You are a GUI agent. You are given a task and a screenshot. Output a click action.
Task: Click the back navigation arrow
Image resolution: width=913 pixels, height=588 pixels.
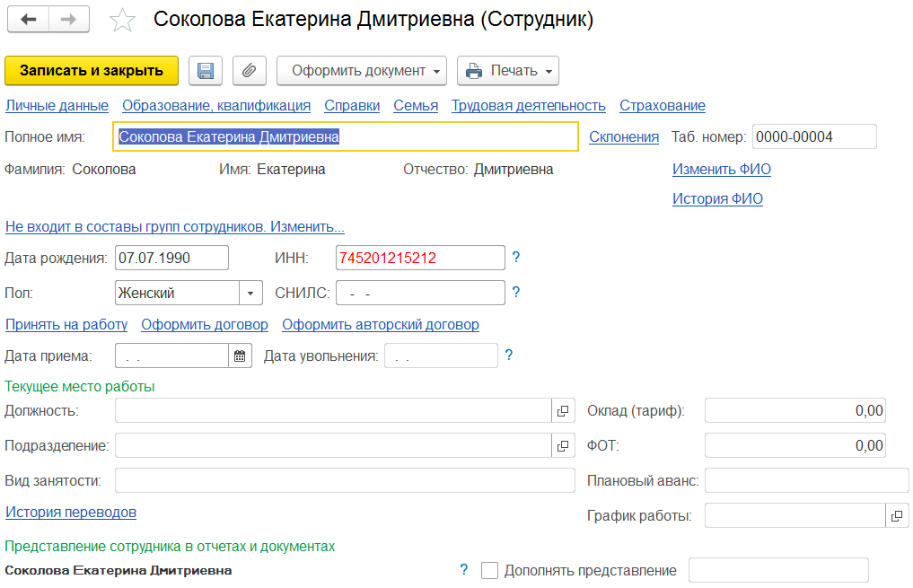[x=28, y=21]
